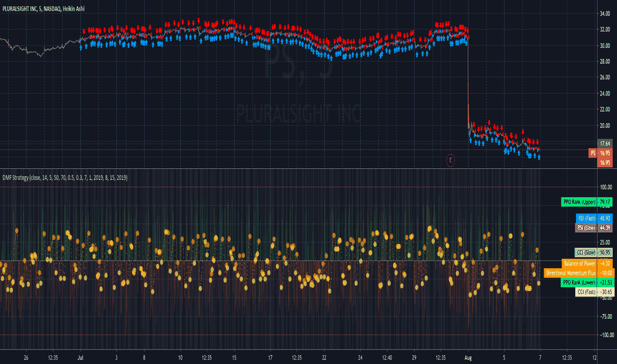617x364 pixels.
Task: Click date 29 on time axis
Action: 414,357
